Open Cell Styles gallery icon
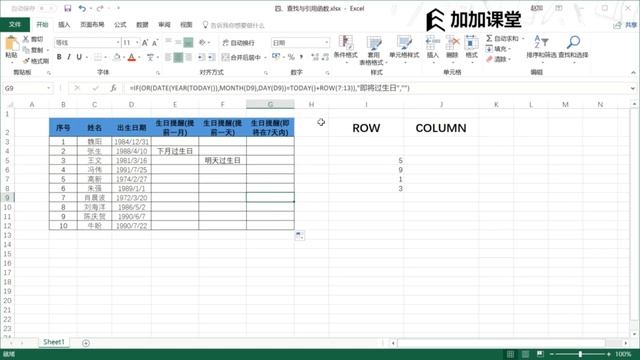The image size is (640, 360). tap(404, 42)
